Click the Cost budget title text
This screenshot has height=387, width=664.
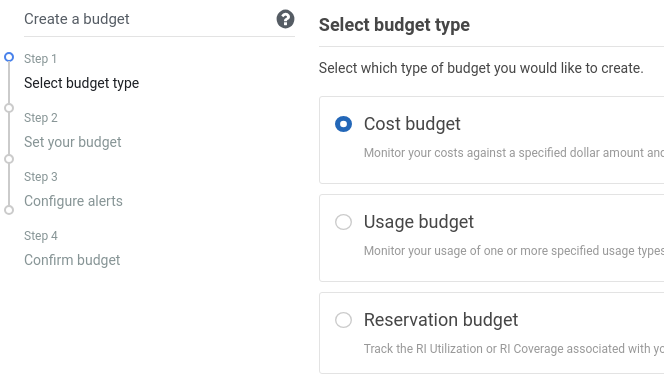click(412, 124)
